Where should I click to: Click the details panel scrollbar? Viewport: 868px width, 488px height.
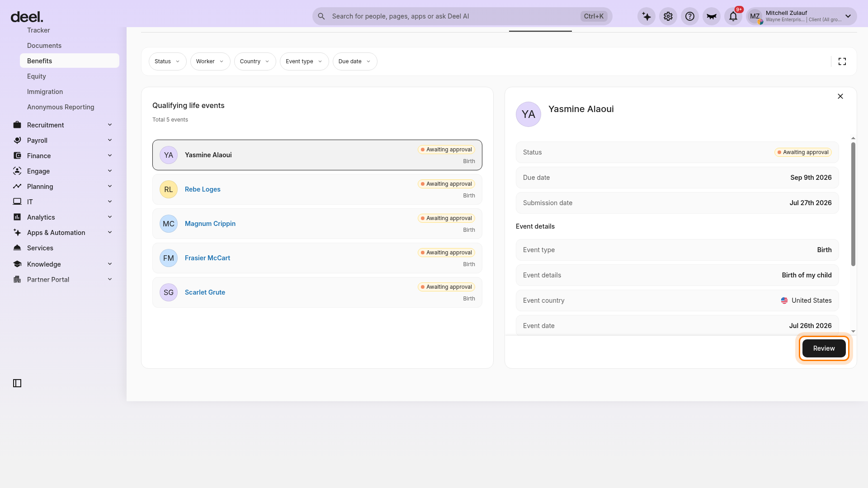[853, 204]
